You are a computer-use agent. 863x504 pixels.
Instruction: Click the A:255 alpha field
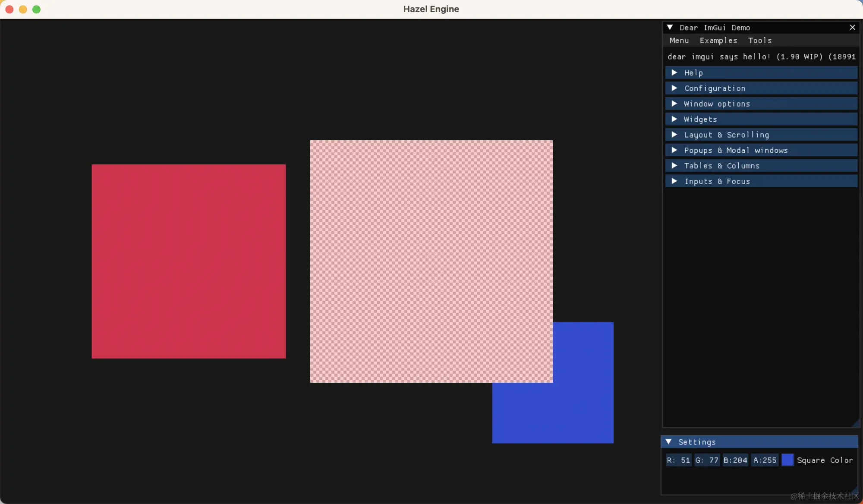pos(765,460)
